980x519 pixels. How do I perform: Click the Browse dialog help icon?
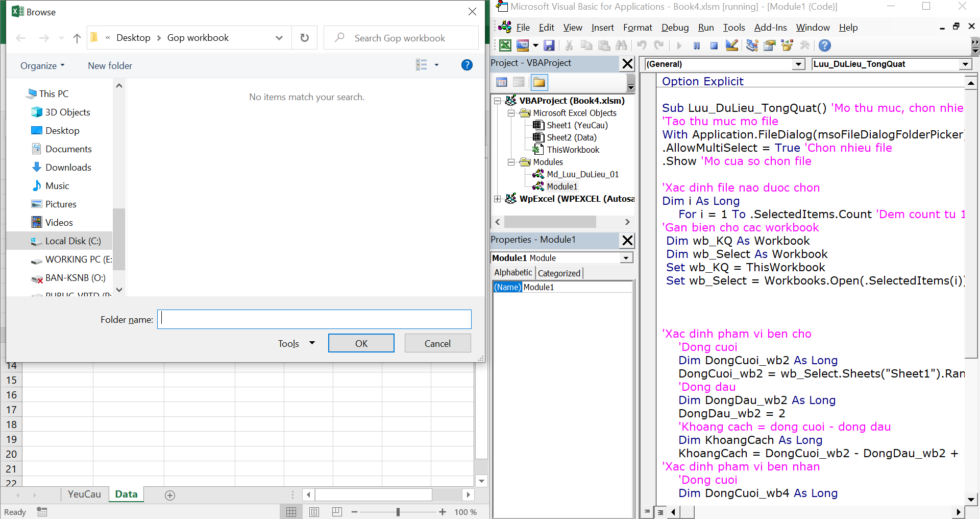click(467, 65)
